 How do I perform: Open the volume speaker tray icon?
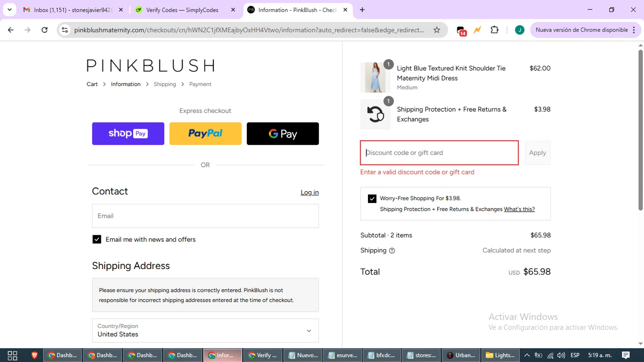point(561,355)
